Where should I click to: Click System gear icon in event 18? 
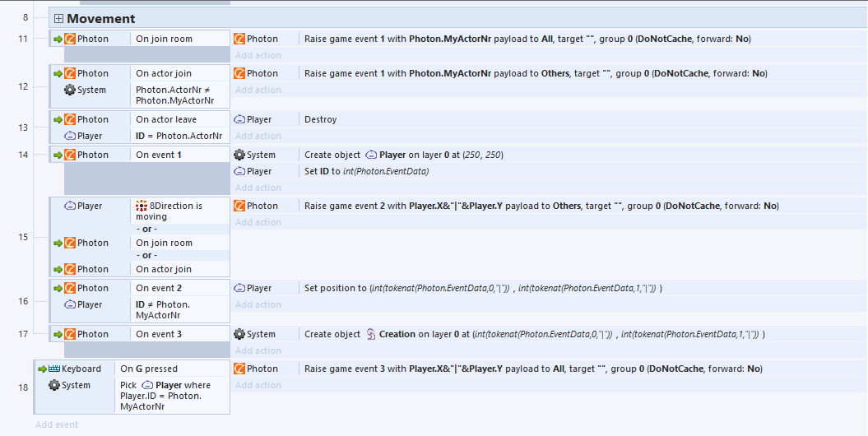[53, 385]
